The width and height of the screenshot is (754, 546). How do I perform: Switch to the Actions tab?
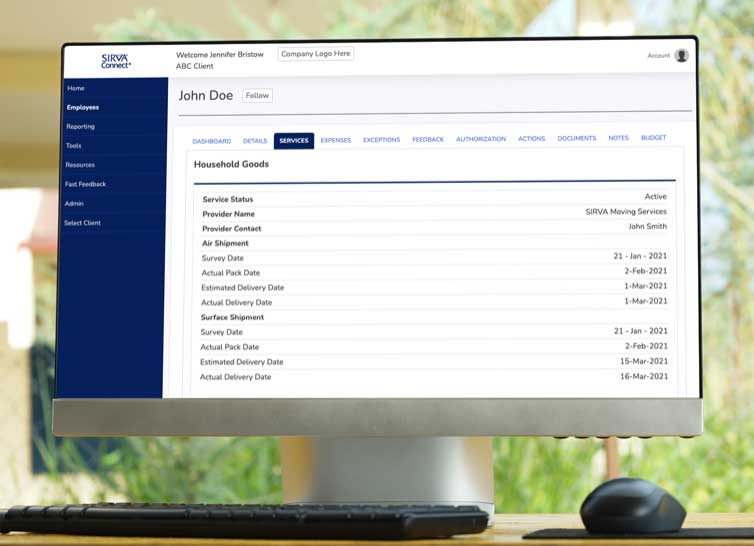coord(531,139)
